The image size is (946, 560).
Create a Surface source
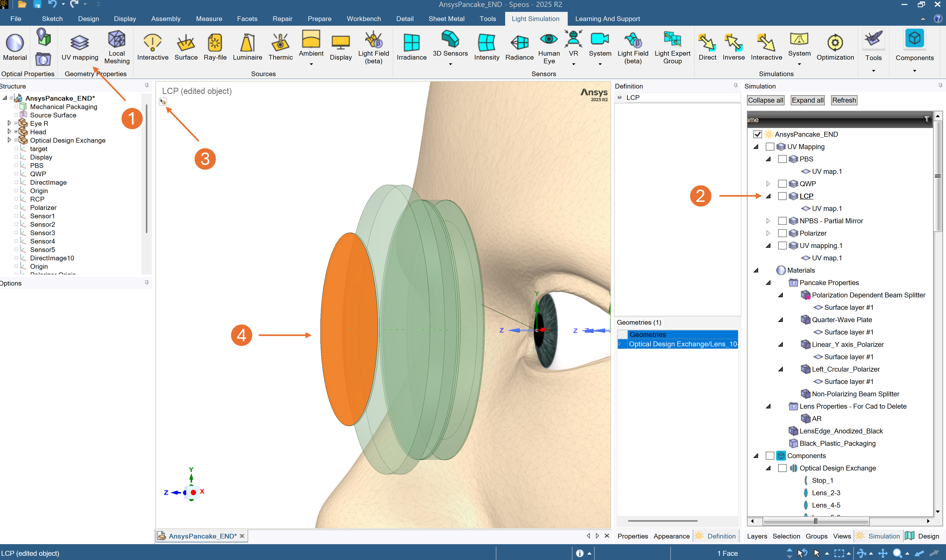(186, 47)
